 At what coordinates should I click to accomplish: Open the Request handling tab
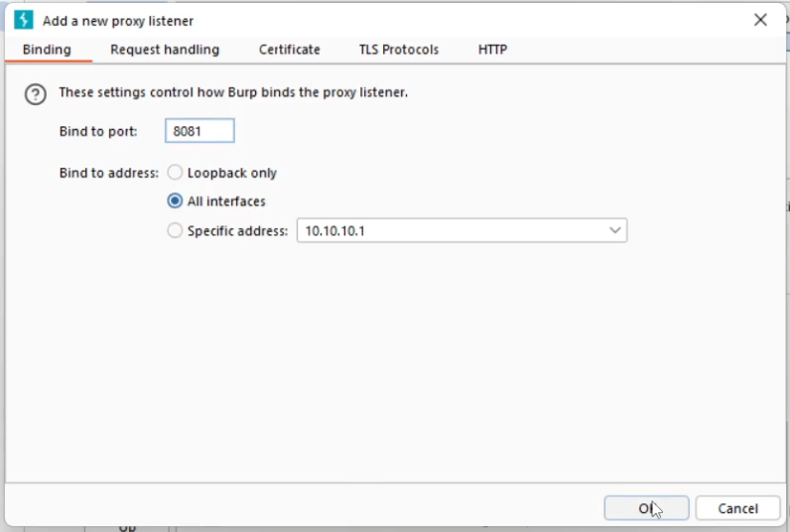[165, 50]
